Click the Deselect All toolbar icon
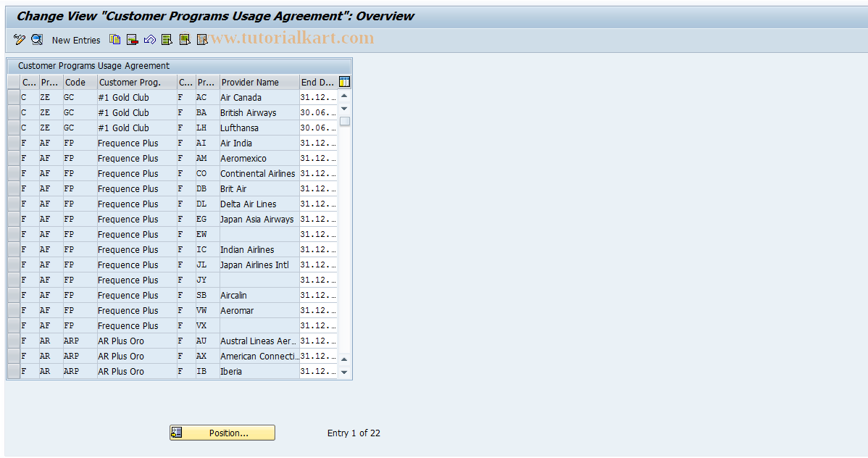Screen dimensions: 868x458 (x=202, y=39)
